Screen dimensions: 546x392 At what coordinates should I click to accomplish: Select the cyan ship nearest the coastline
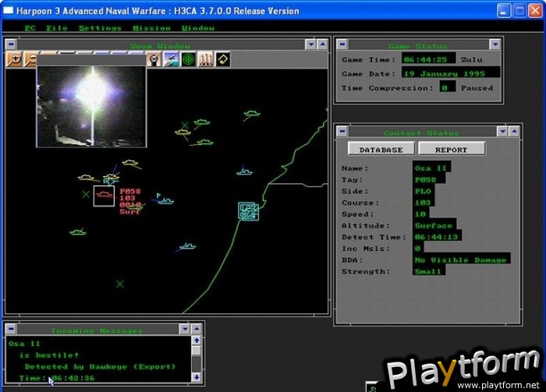click(x=244, y=171)
